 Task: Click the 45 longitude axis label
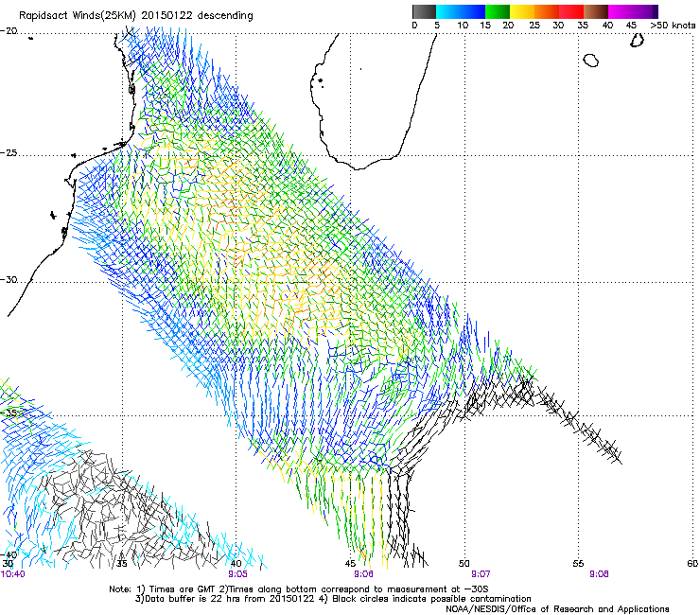click(x=350, y=564)
